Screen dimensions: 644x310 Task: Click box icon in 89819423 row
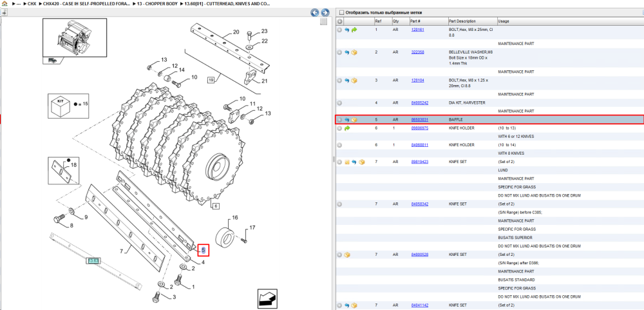click(x=361, y=162)
